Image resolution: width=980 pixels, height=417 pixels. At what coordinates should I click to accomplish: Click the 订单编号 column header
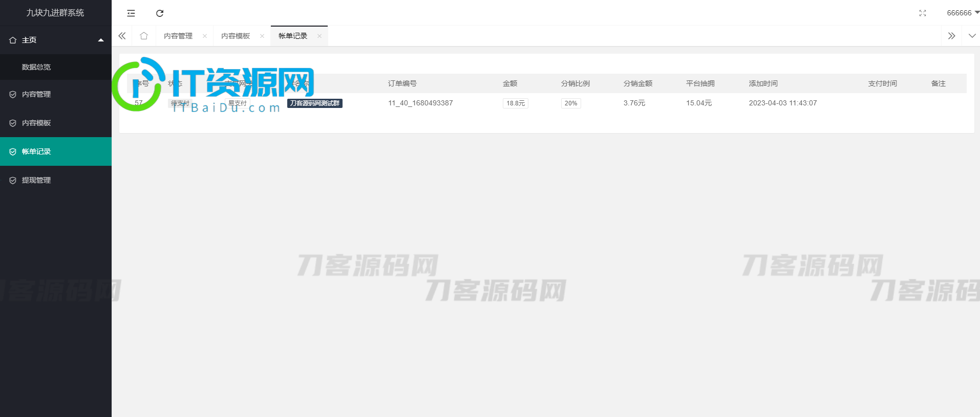402,83
